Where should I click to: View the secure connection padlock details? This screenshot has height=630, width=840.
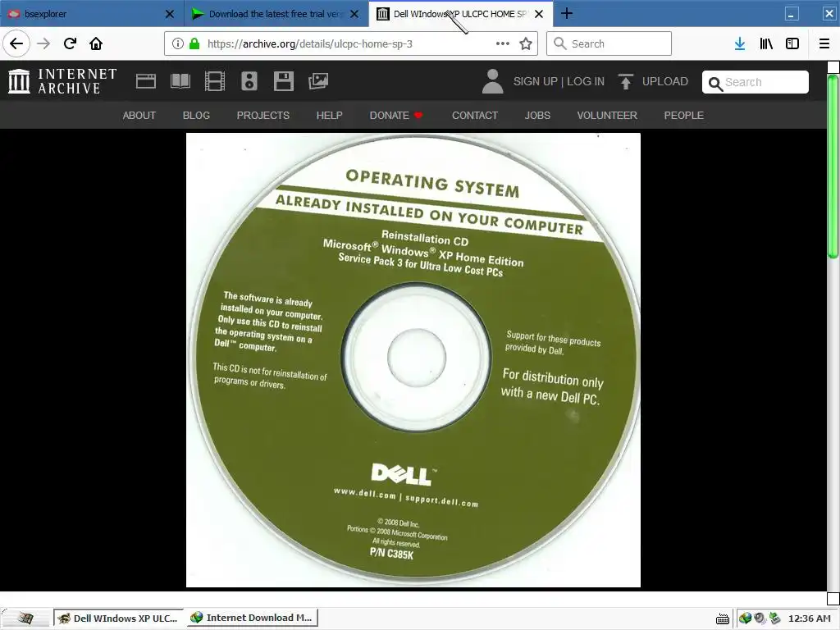(194, 43)
